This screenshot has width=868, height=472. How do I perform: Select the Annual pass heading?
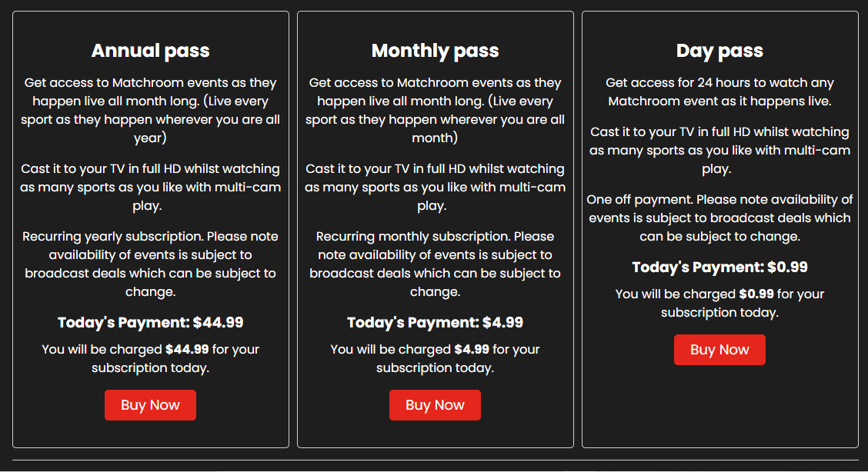pyautogui.click(x=150, y=51)
